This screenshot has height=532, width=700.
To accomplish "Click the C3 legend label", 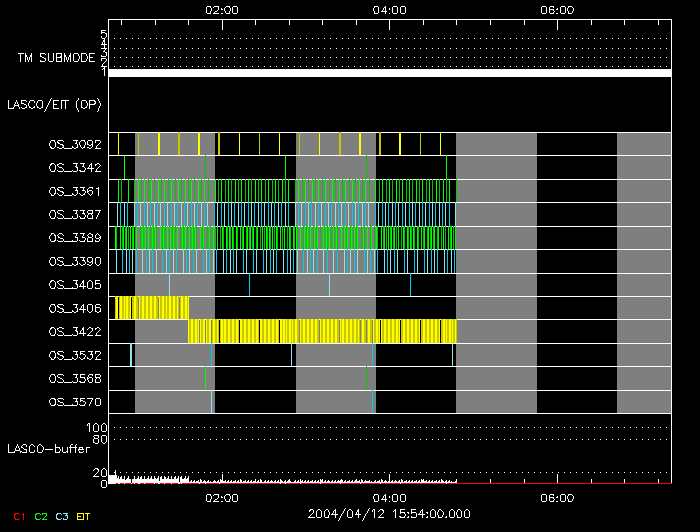I will (63, 516).
